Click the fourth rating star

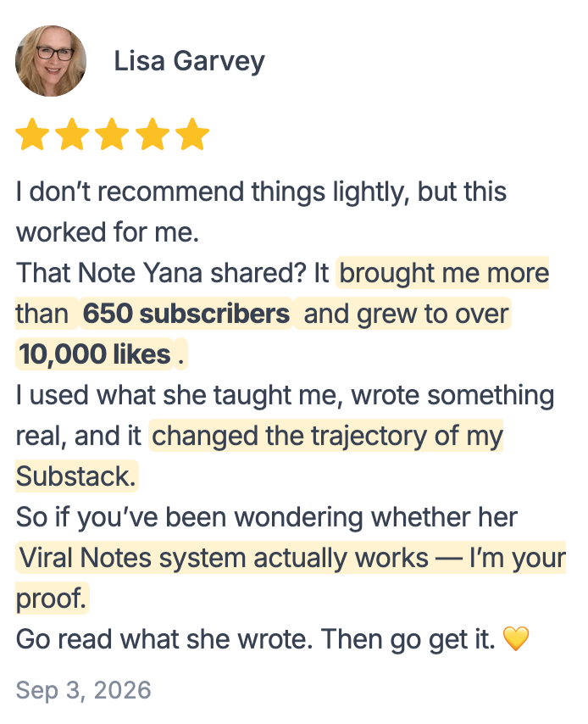[153, 134]
